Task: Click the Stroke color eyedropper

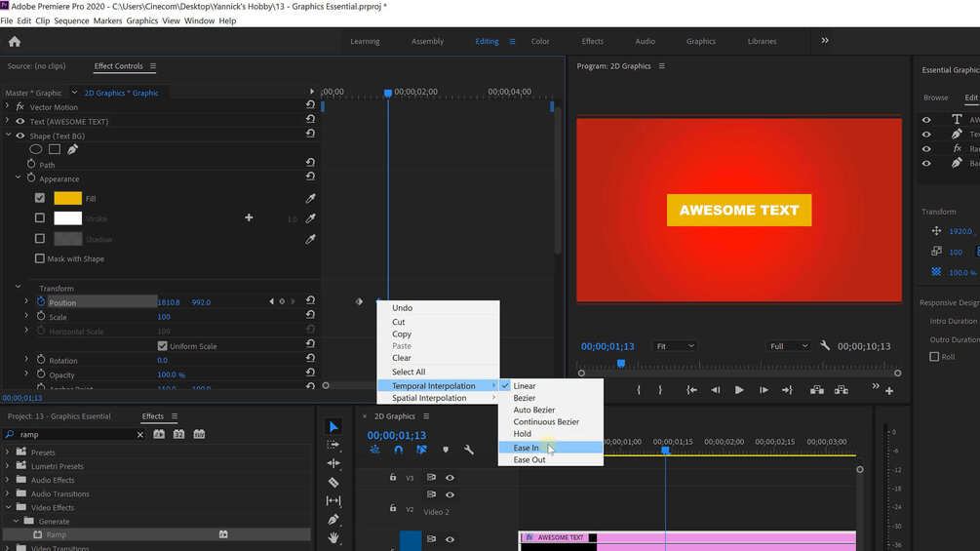Action: pos(310,218)
